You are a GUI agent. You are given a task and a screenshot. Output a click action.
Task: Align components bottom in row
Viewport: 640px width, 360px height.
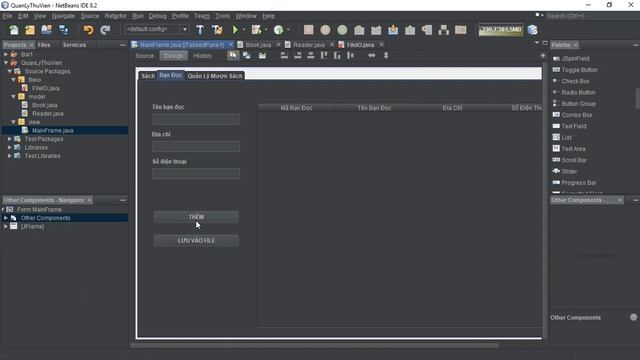[x=337, y=56]
